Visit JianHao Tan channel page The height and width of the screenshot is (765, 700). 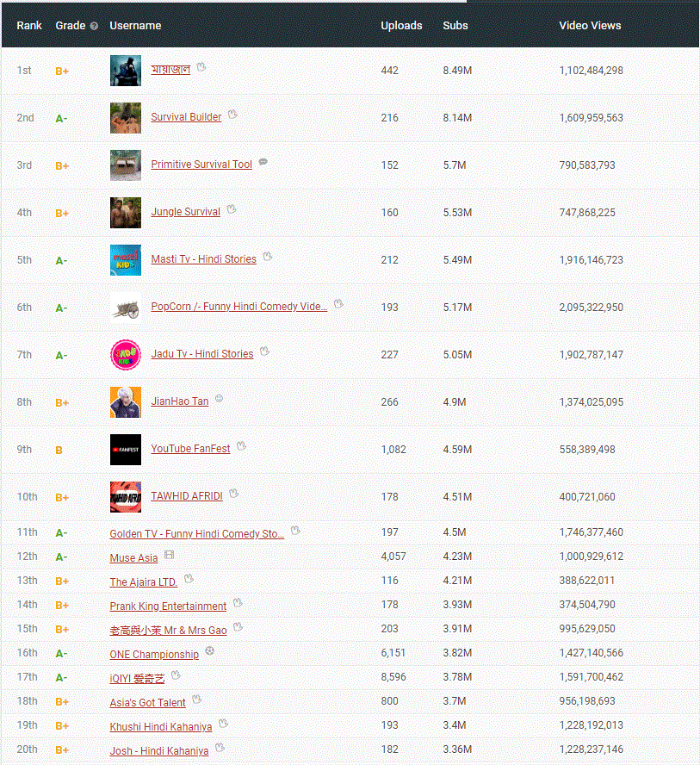click(180, 401)
